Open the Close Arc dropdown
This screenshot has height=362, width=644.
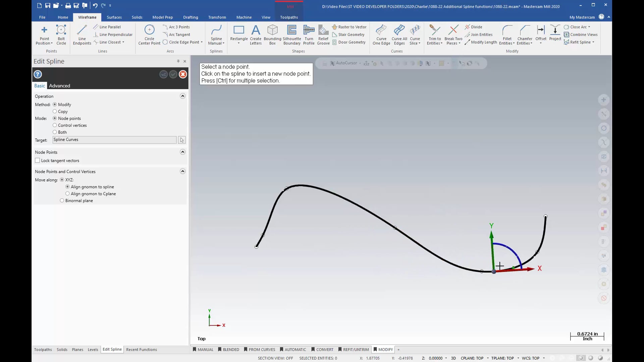tap(589, 27)
